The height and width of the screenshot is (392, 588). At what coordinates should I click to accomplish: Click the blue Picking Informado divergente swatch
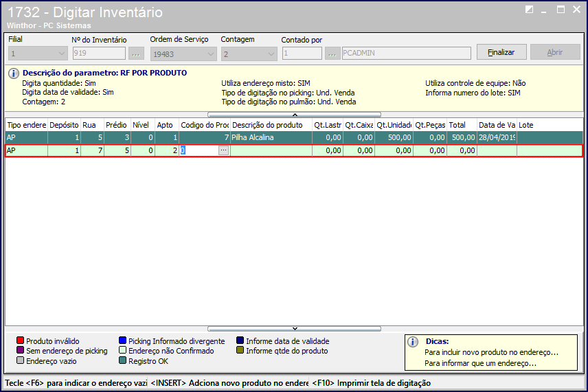click(x=123, y=341)
